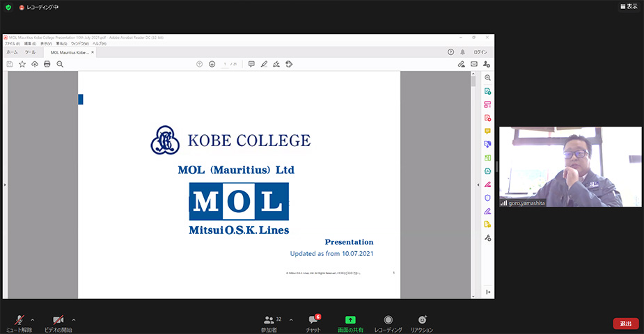Screen dimensions: 644x334
Task: Open the チャット chat panel
Action: (313, 324)
